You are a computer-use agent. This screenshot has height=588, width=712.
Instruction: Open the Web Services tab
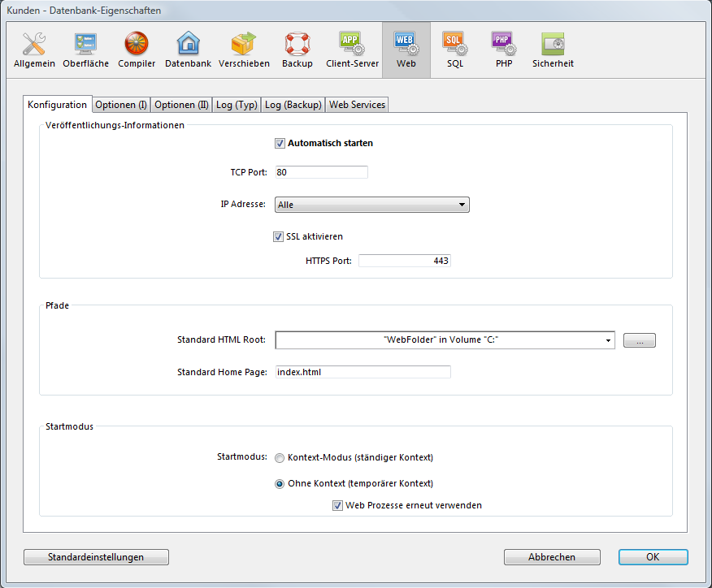(357, 105)
